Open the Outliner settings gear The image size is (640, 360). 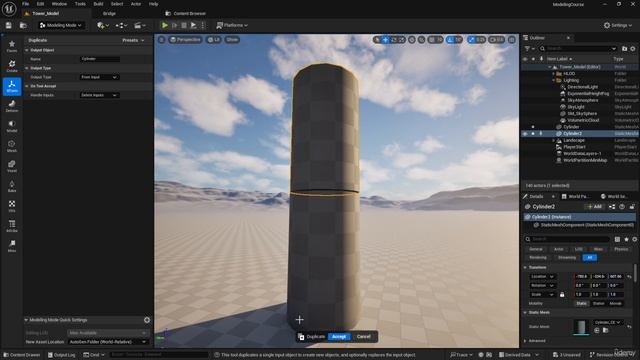point(633,49)
